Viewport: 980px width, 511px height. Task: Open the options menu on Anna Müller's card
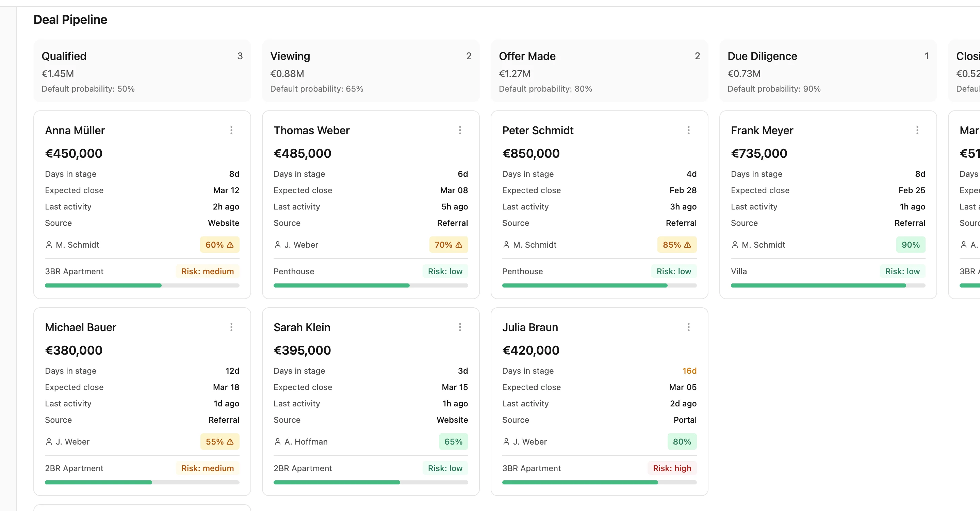pos(232,130)
